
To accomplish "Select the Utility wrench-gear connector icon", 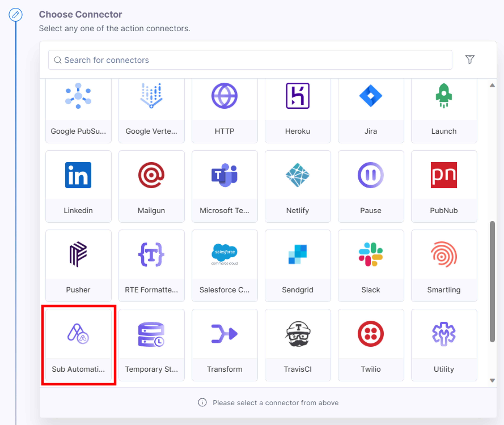I will click(444, 334).
